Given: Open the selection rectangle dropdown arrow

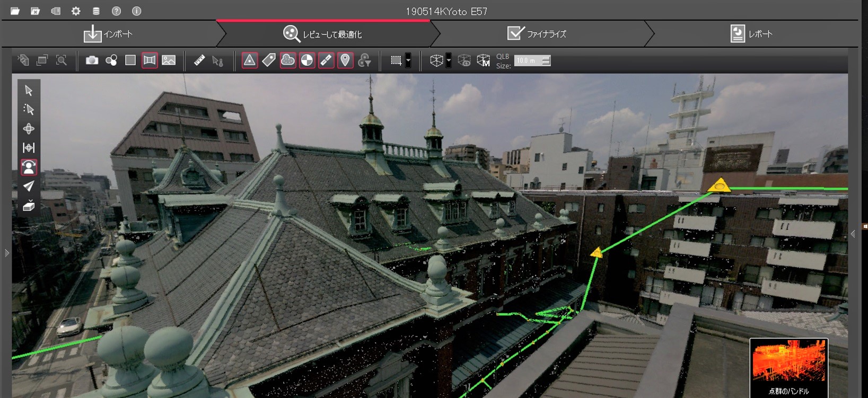Looking at the screenshot, I should click(x=408, y=60).
